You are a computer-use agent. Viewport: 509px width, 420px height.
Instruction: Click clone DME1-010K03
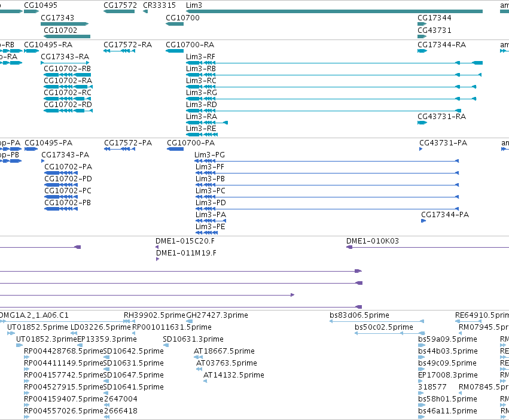(x=373, y=241)
